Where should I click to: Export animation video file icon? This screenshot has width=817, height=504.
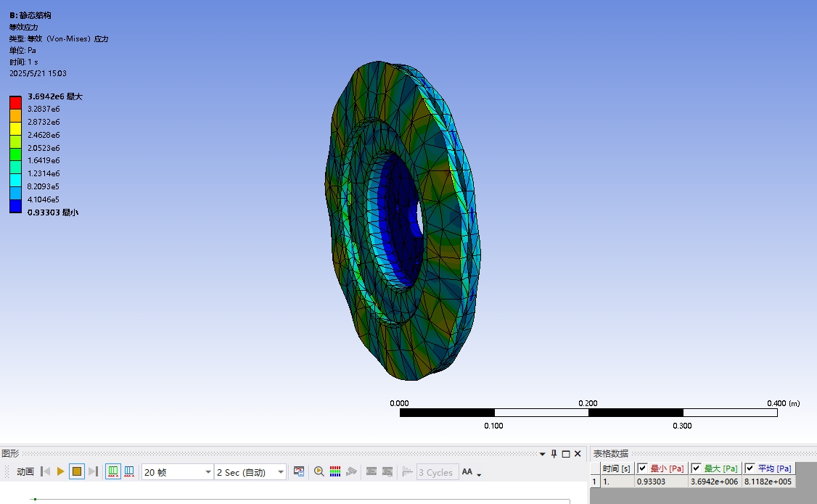pos(299,471)
